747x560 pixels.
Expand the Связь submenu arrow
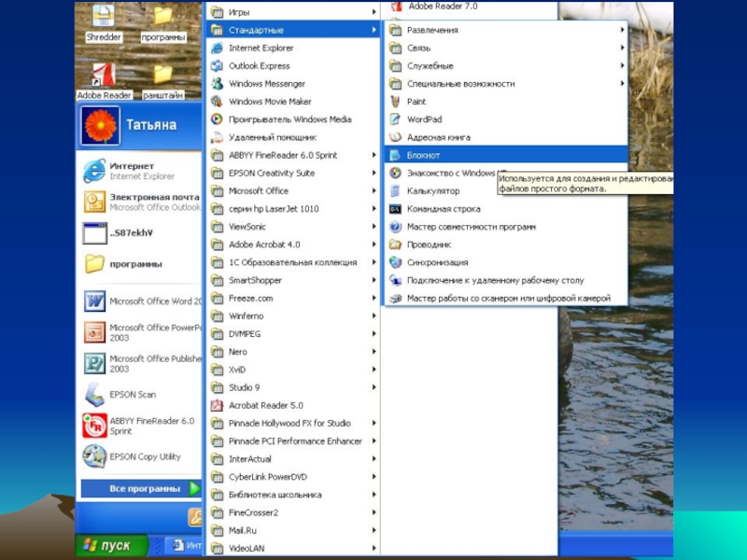click(x=622, y=49)
